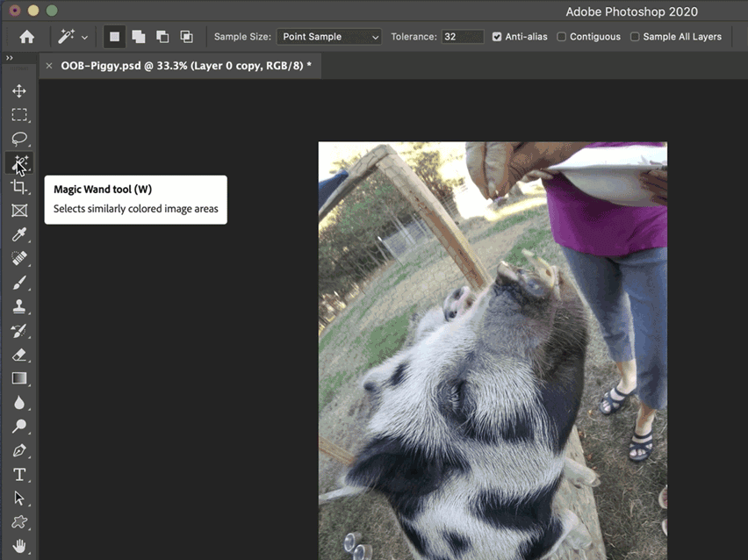This screenshot has width=748, height=560.
Task: Click the Tolerance value field
Action: coord(463,37)
